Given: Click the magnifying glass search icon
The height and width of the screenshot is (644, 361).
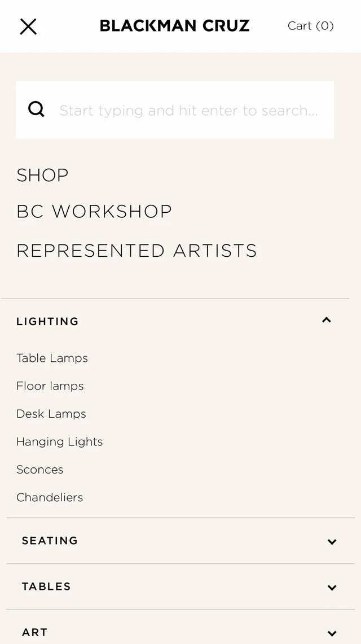Looking at the screenshot, I should [36, 109].
